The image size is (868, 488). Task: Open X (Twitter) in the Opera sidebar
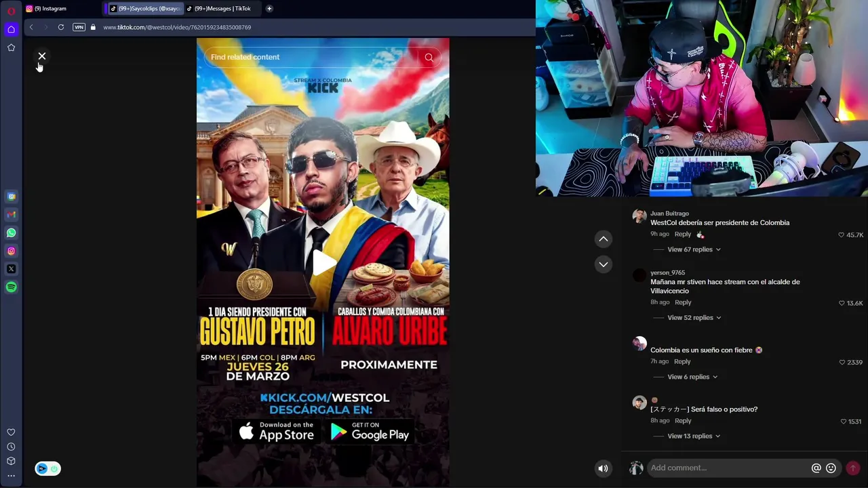click(x=11, y=269)
